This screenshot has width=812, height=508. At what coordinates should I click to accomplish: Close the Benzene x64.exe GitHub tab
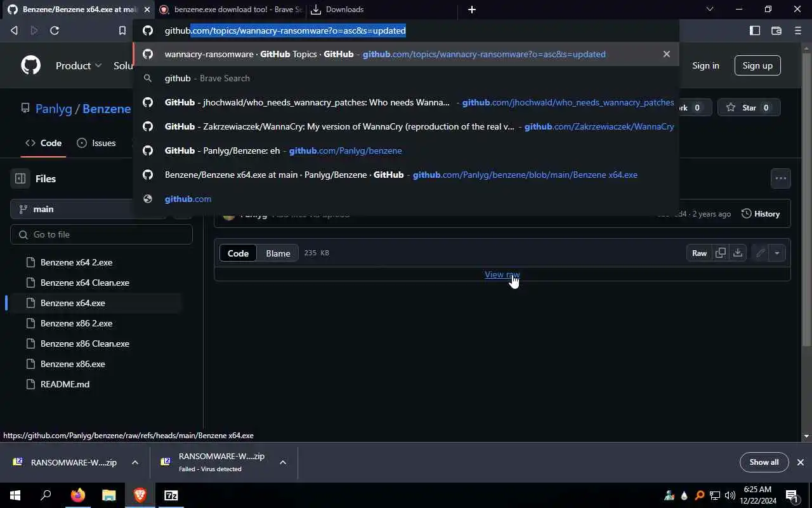tap(147, 10)
